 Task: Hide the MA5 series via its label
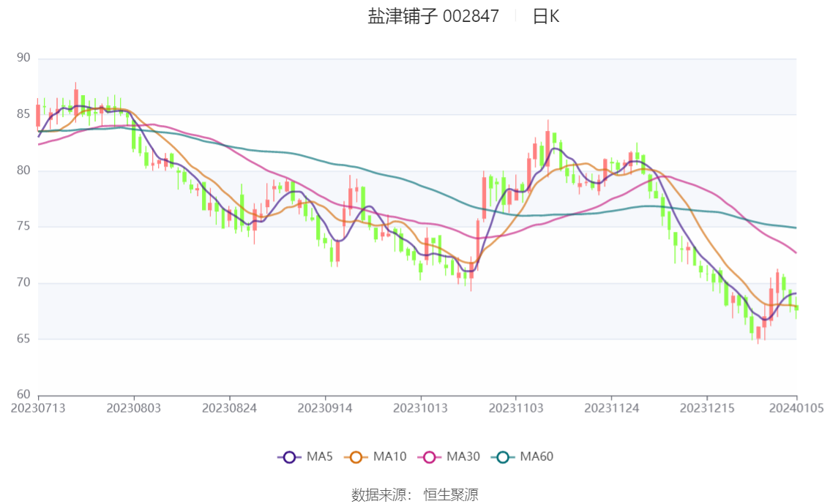(x=320, y=456)
